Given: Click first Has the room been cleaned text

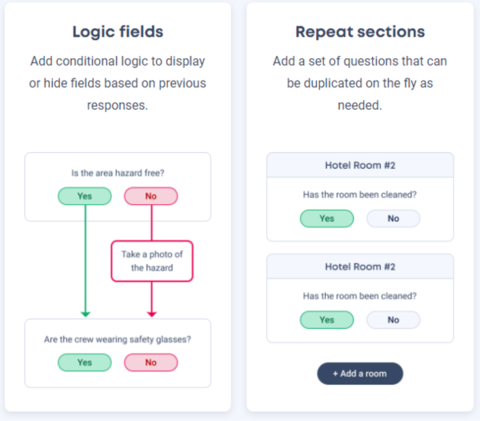Looking at the screenshot, I should pyautogui.click(x=360, y=195).
